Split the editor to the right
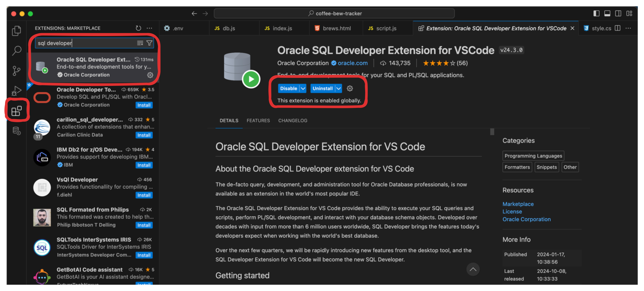 618,28
